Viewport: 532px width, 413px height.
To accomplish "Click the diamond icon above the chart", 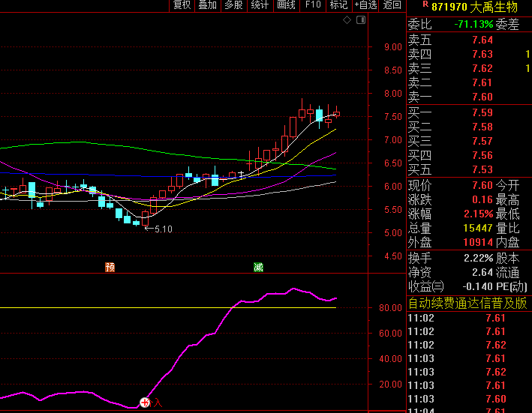I will [x=347, y=20].
